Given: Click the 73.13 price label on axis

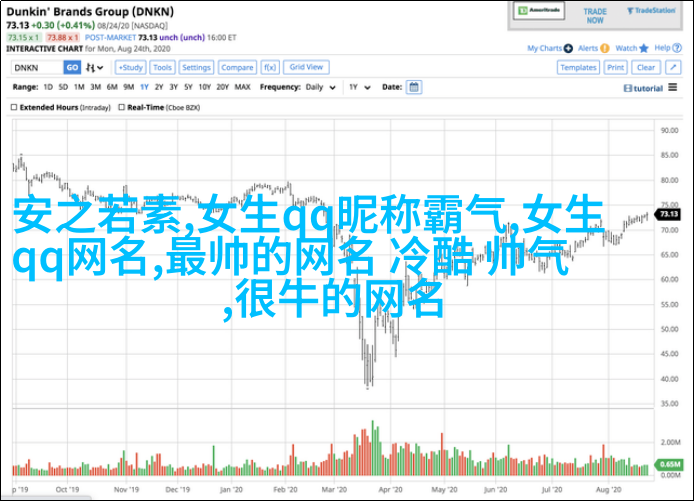Looking at the screenshot, I should point(668,214).
